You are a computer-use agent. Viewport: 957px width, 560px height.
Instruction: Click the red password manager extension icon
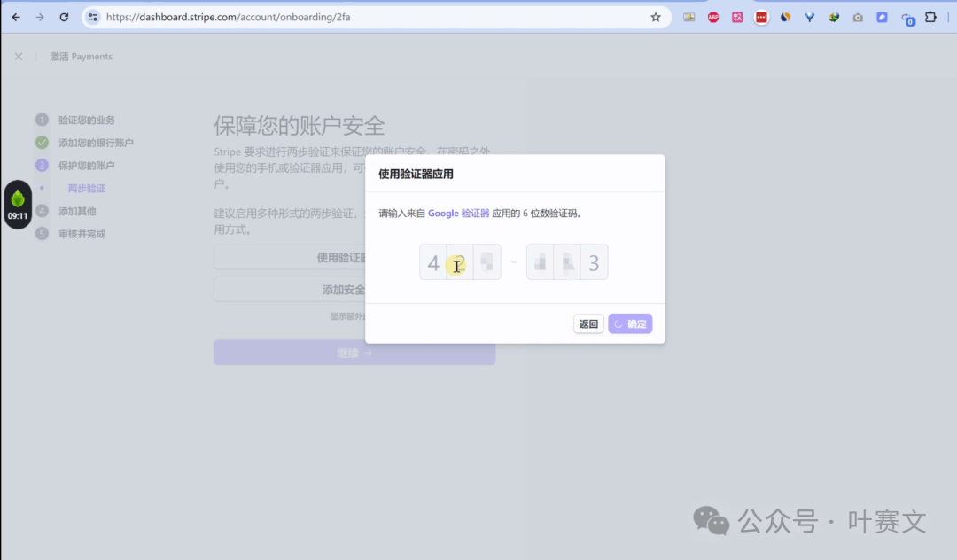(x=761, y=17)
